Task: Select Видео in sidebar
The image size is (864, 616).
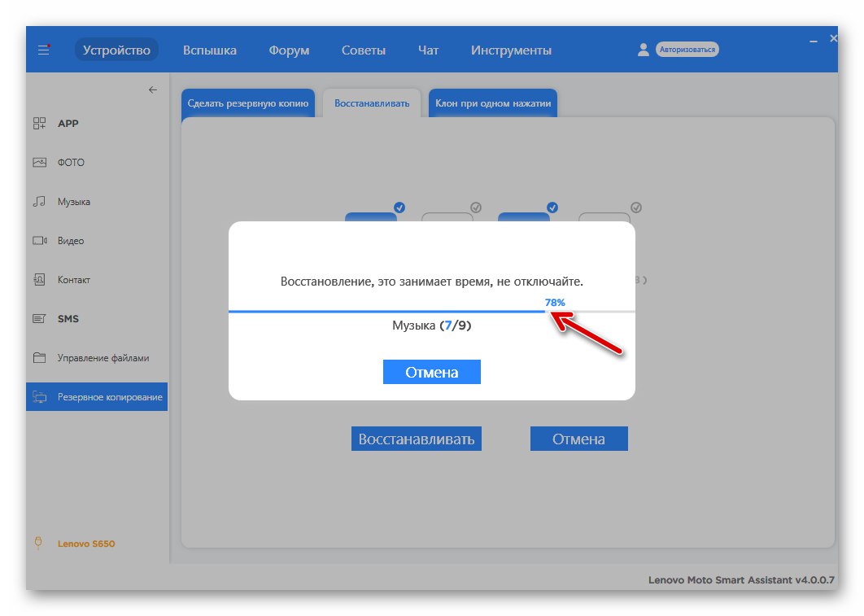Action: [x=71, y=241]
